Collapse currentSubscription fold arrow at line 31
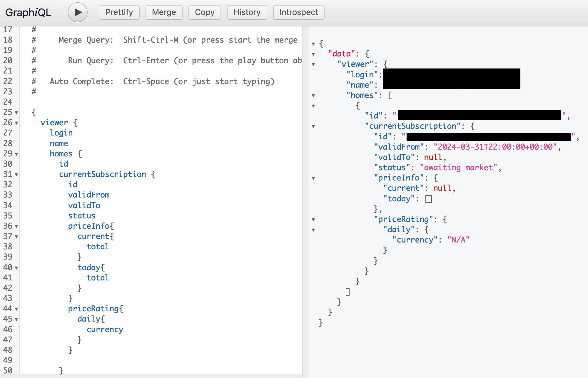Viewport: 588px width, 378px height. coord(16,175)
